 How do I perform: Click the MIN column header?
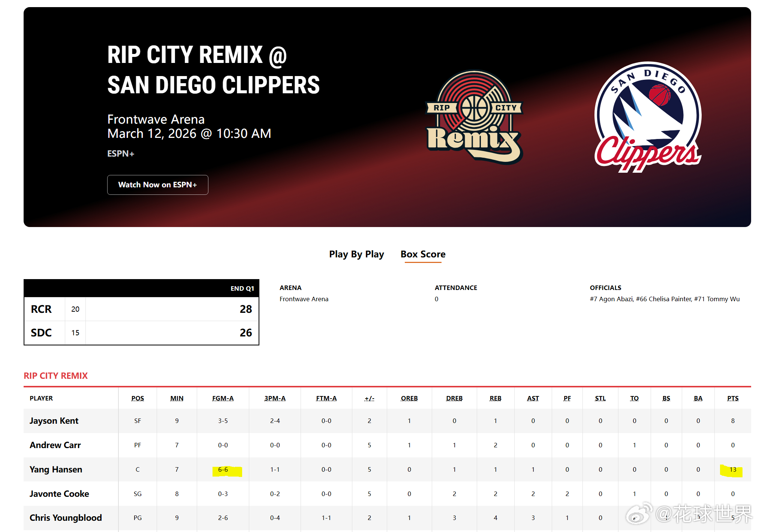177,398
